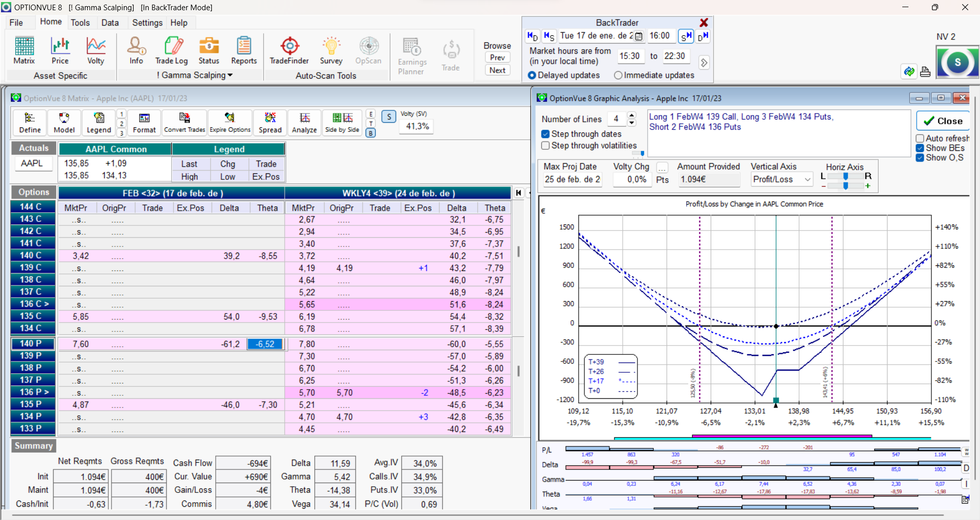The height and width of the screenshot is (520, 980).
Task: Open the asset Info tool
Action: pos(136,51)
